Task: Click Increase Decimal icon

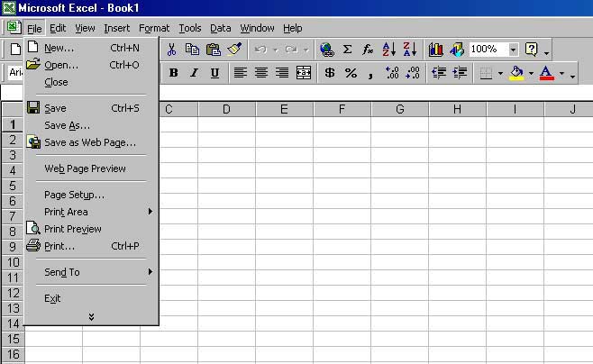Action: (392, 72)
